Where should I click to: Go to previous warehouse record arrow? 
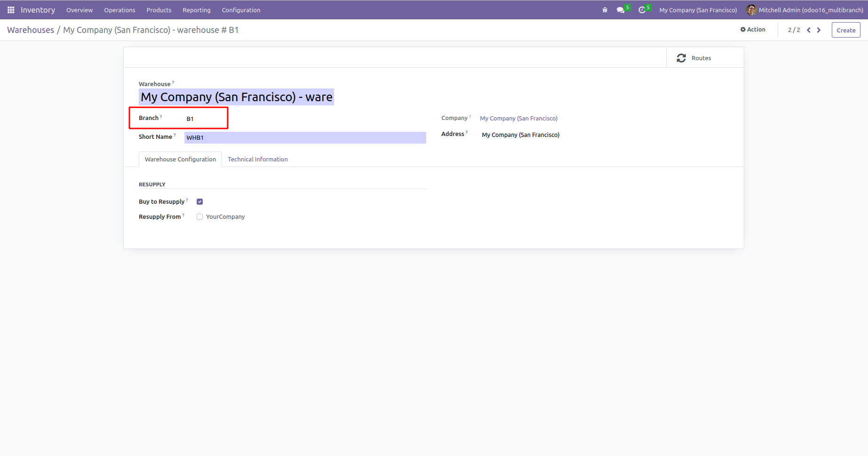click(809, 30)
